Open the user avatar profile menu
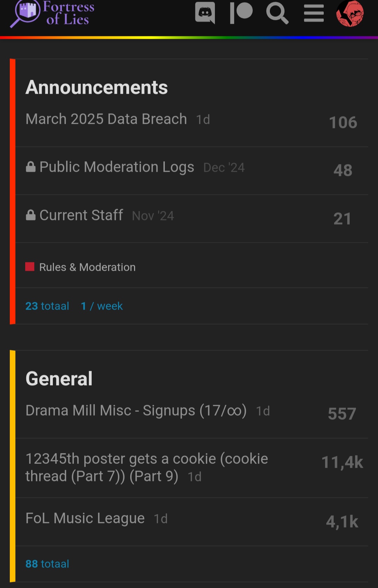The image size is (378, 588). (x=350, y=13)
